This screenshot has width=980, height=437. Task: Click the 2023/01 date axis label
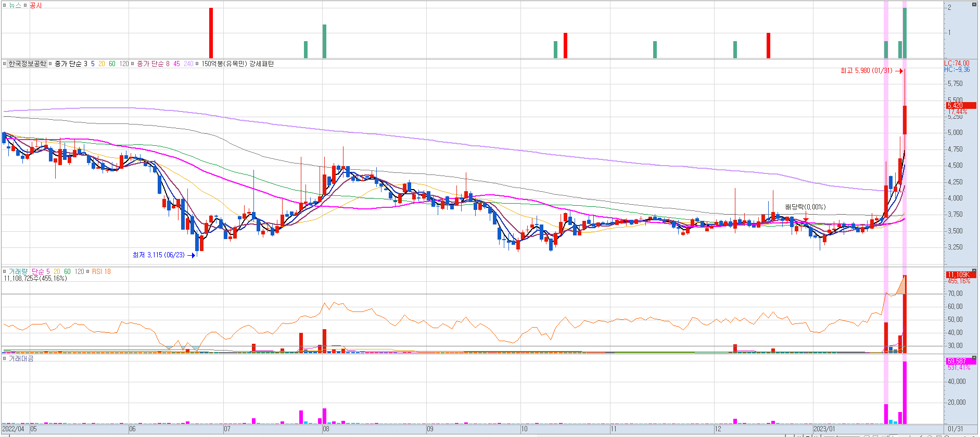[x=825, y=429]
